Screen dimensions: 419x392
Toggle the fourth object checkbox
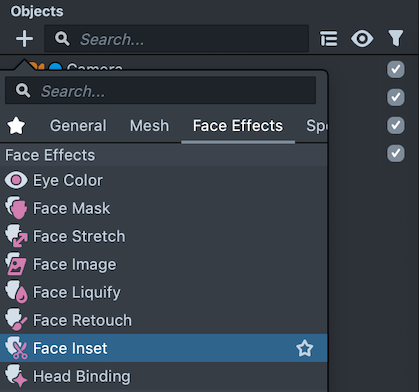click(396, 153)
